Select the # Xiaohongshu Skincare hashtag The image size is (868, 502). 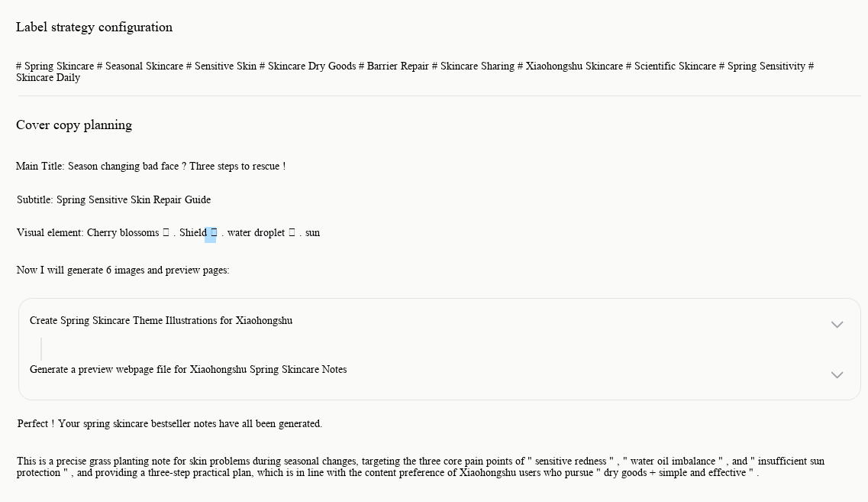tap(570, 66)
